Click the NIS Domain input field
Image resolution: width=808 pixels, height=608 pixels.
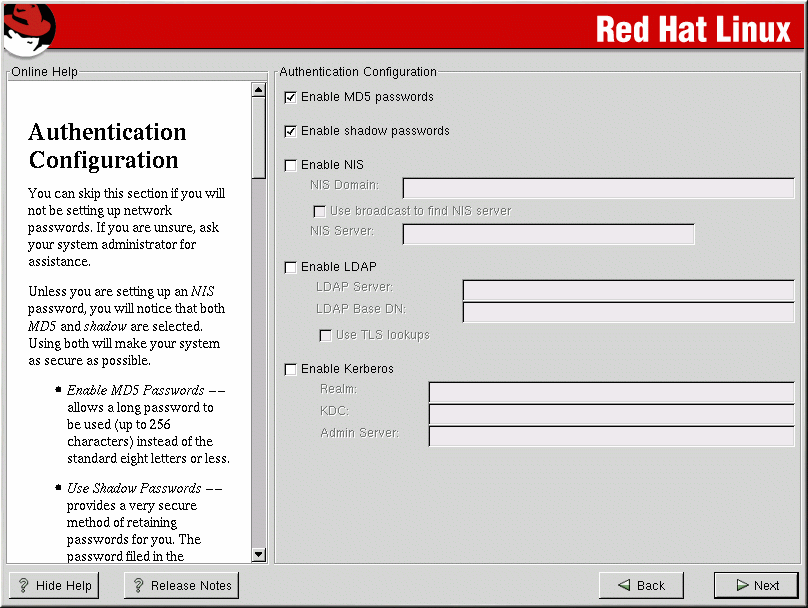tap(598, 188)
